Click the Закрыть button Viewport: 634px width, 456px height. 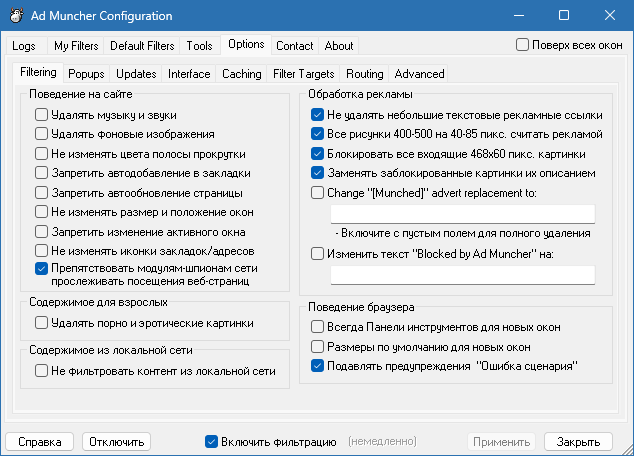(x=578, y=441)
